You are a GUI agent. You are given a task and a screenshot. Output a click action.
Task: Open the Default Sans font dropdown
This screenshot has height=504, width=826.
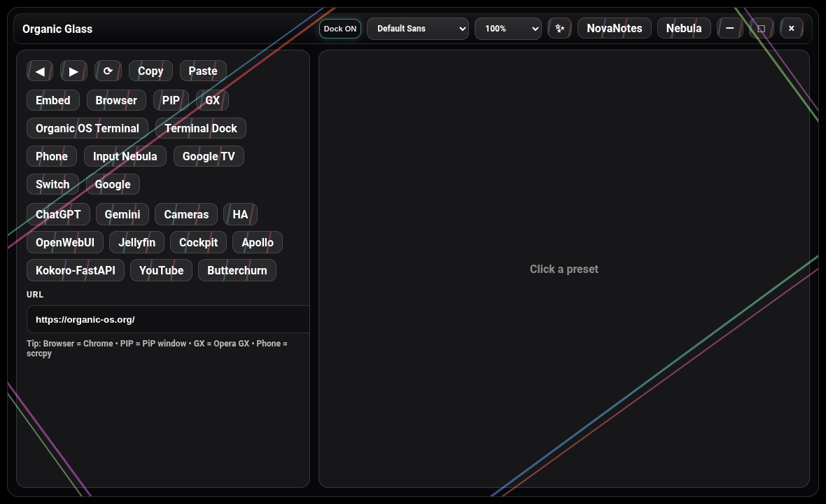[418, 29]
